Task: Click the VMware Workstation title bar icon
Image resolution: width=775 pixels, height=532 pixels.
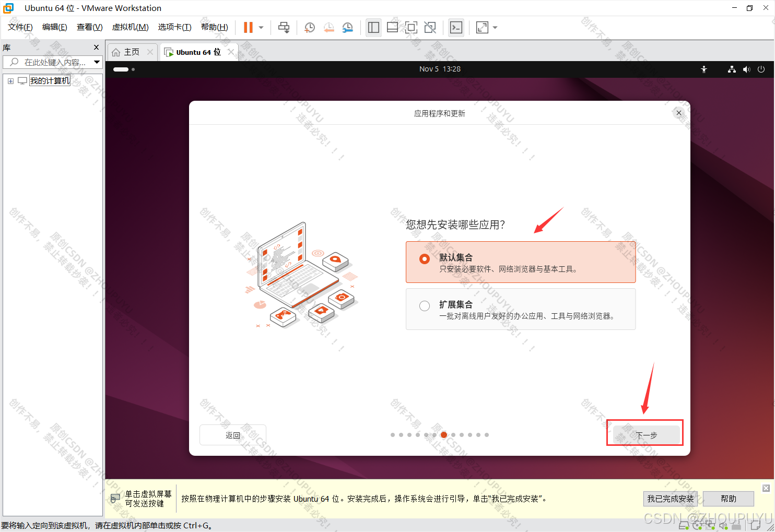Action: 8,8
